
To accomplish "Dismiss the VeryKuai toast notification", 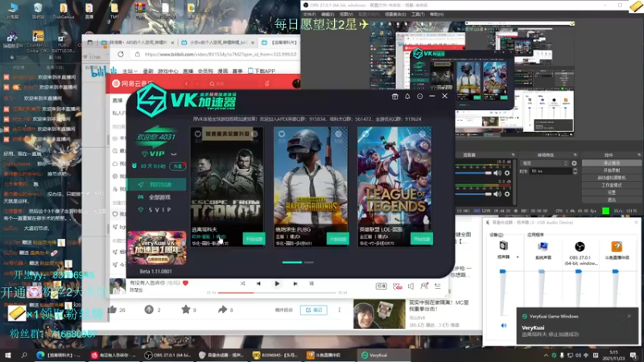I will point(630,316).
